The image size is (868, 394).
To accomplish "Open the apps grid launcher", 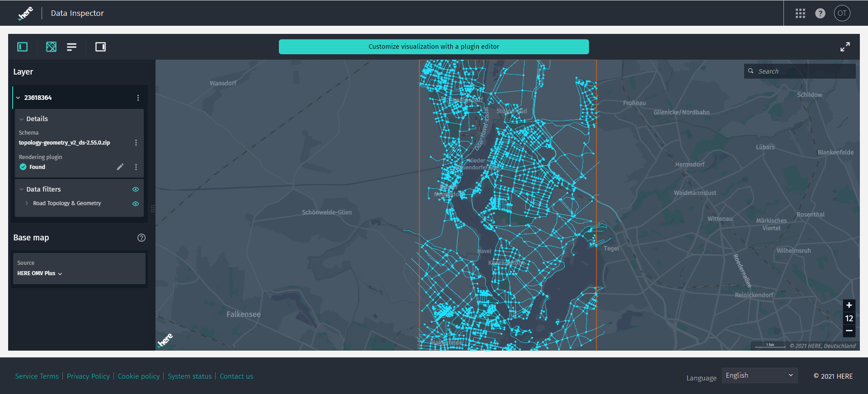I will coord(800,13).
